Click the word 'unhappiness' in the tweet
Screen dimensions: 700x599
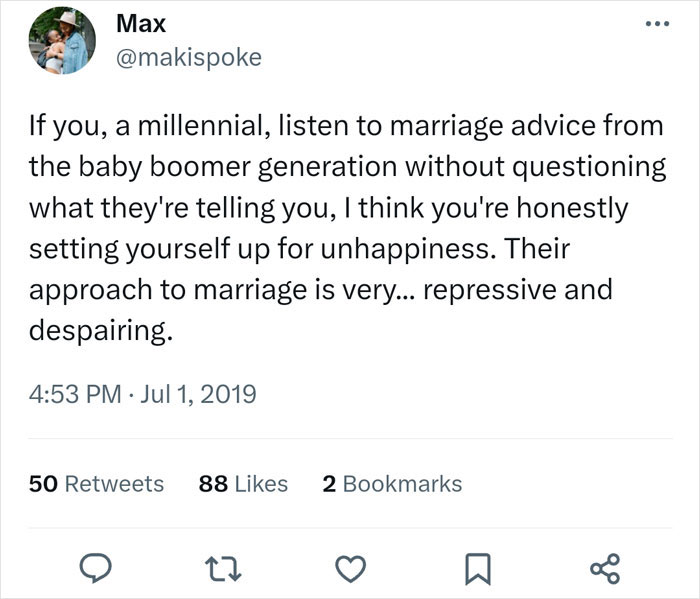(x=406, y=248)
